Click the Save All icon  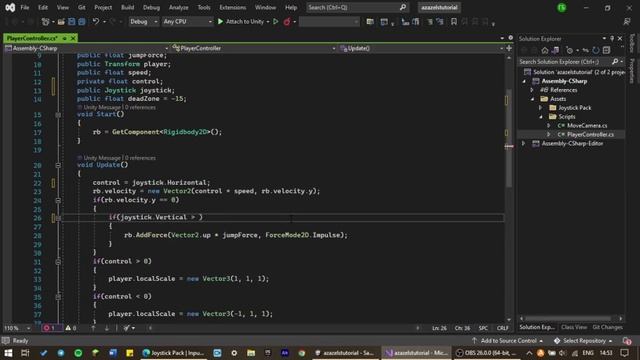82,22
